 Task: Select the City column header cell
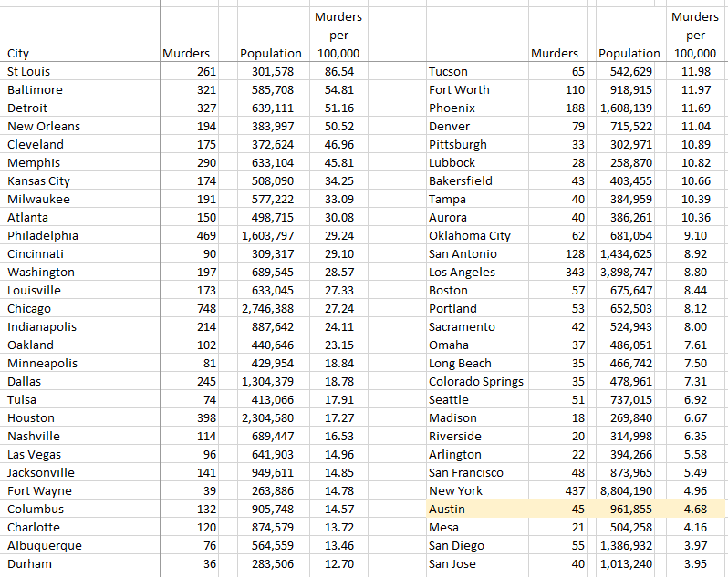[18, 53]
